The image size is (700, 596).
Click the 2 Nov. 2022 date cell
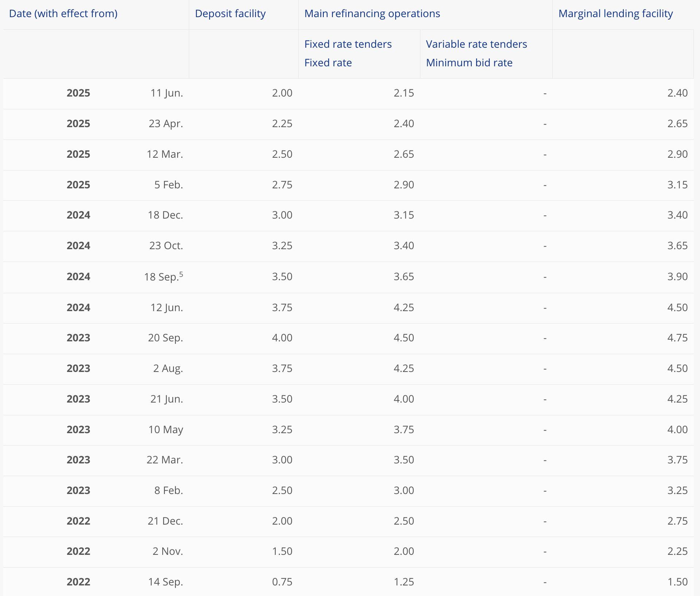tap(167, 552)
